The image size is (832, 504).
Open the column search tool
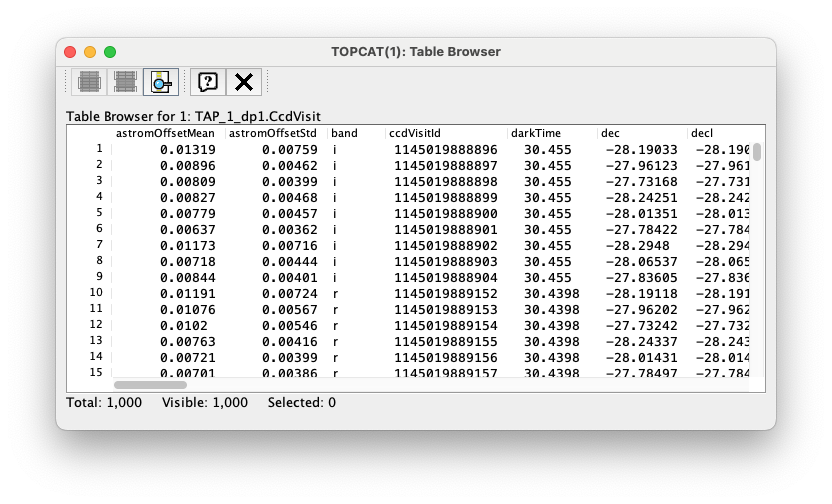[x=161, y=82]
